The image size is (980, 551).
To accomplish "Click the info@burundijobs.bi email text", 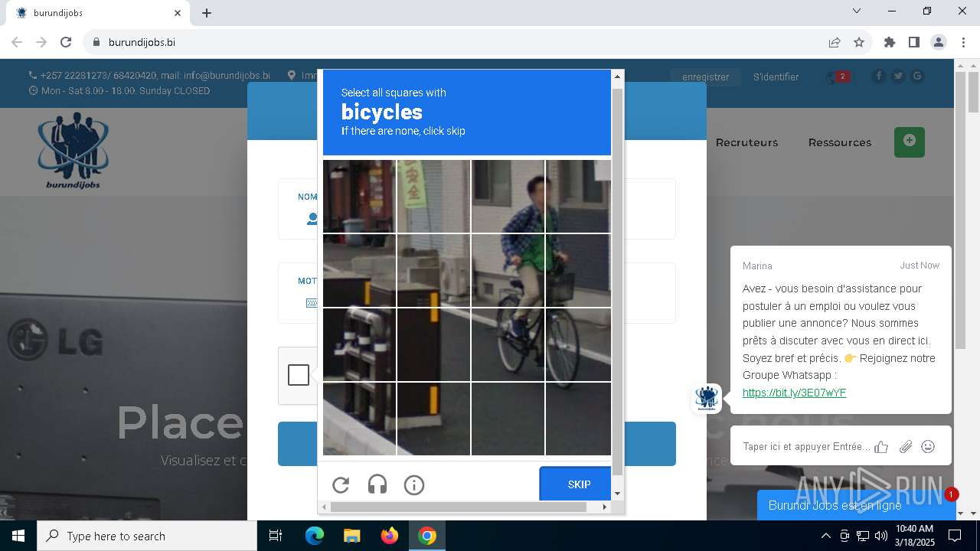I will [227, 75].
